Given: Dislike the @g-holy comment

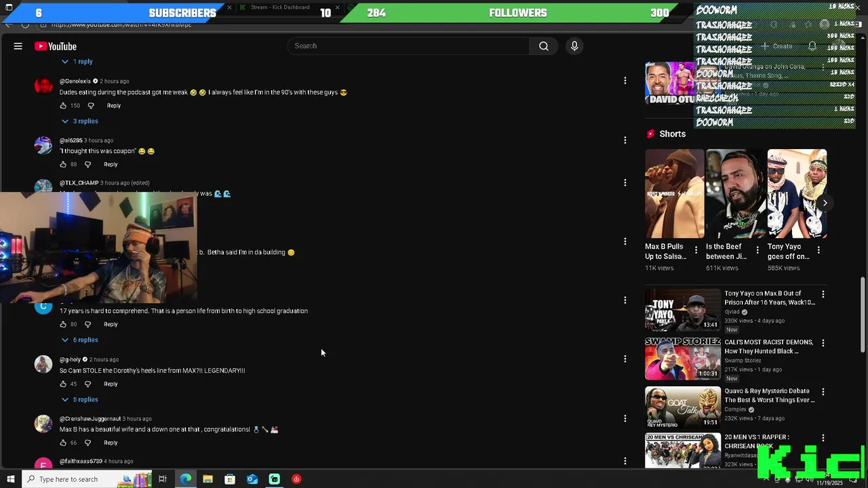Looking at the screenshot, I should pos(87,384).
